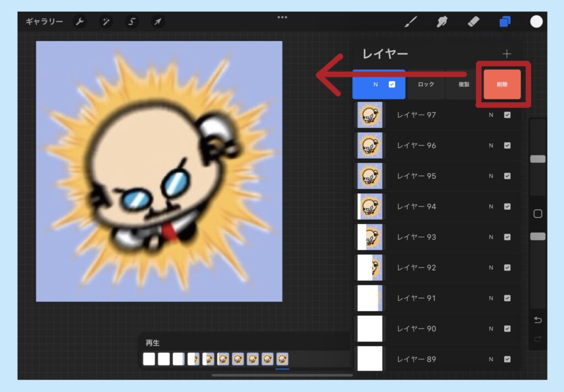564x392 pixels.
Task: Hide レイヤー 92 via its checkbox
Action: [x=507, y=268]
